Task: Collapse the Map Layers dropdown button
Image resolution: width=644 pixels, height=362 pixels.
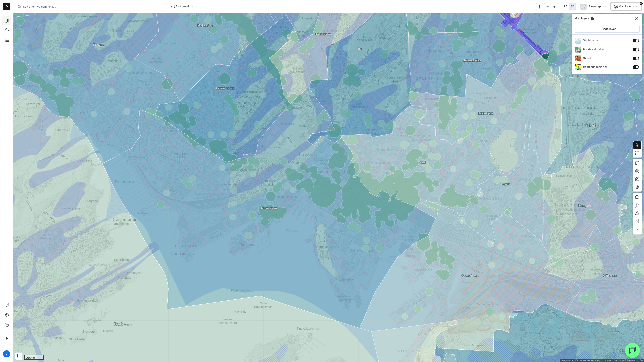Action: point(626,7)
